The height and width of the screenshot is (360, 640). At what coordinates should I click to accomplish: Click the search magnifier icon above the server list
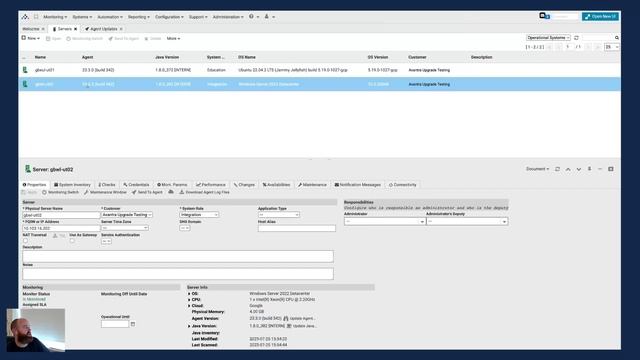coord(617,38)
